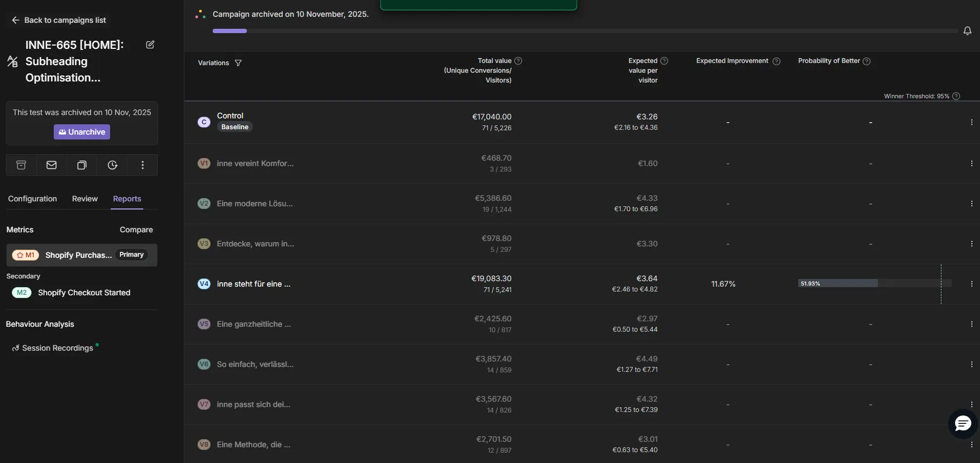This screenshot has width=980, height=463.
Task: Select Shopify Checkout Started secondary metric
Action: (x=84, y=293)
